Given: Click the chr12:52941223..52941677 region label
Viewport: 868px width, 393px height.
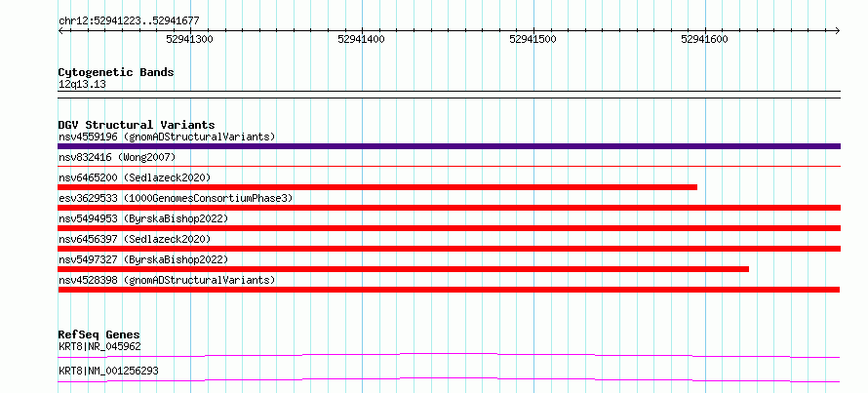Looking at the screenshot, I should click(x=129, y=21).
